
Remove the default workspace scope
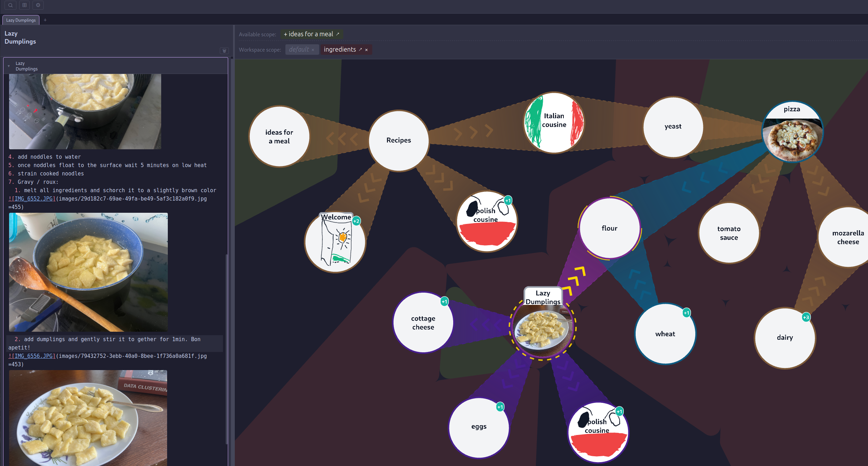pos(313,50)
